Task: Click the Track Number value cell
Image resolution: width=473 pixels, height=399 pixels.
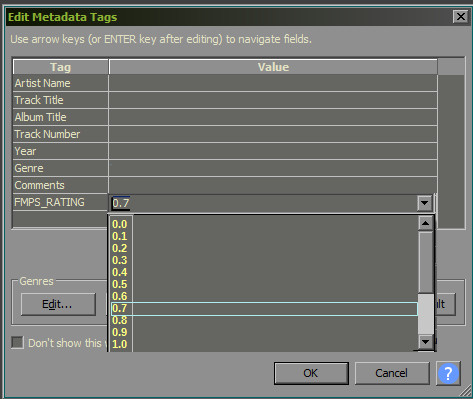Action: (x=273, y=134)
